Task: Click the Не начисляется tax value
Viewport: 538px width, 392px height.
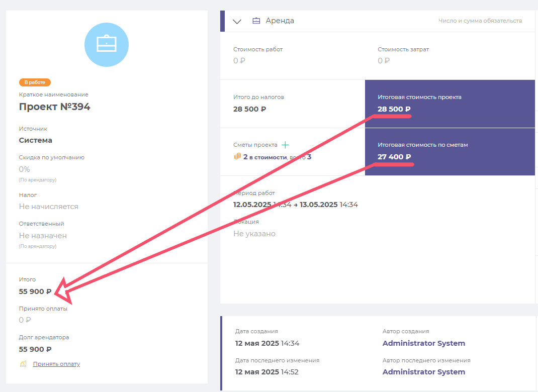Action: point(48,207)
